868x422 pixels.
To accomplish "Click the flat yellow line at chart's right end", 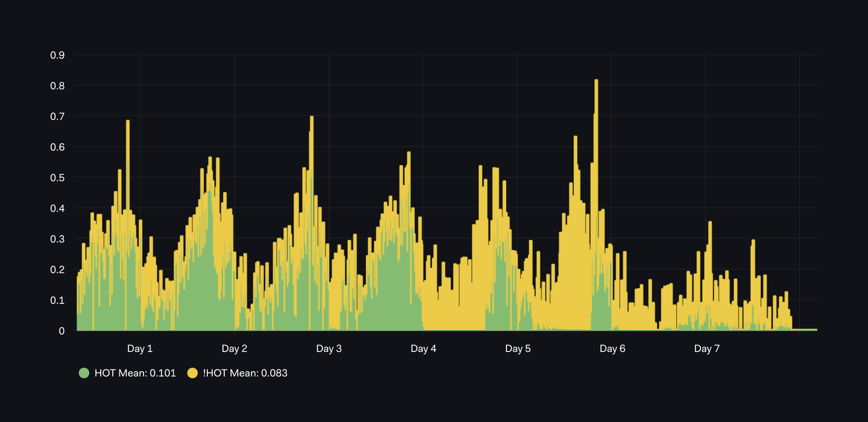I will pyautogui.click(x=805, y=329).
